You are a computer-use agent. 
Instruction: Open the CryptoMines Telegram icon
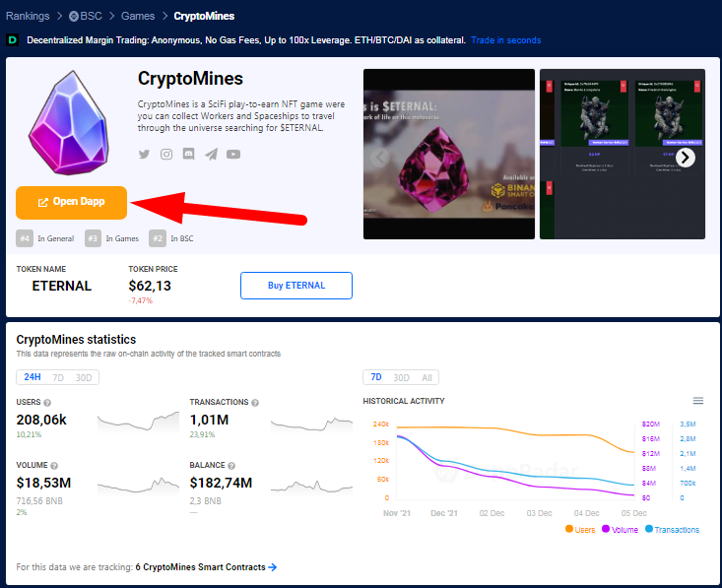click(x=211, y=155)
